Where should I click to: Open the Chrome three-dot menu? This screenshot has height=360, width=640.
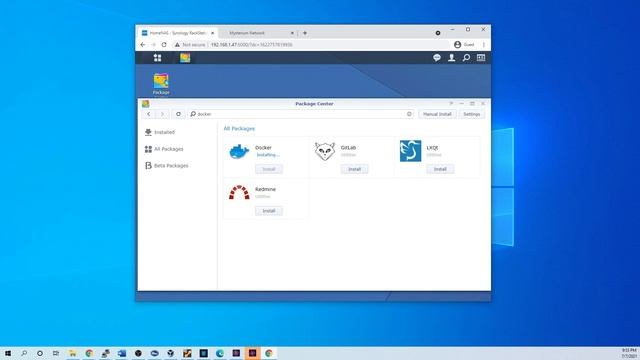pyautogui.click(x=484, y=44)
